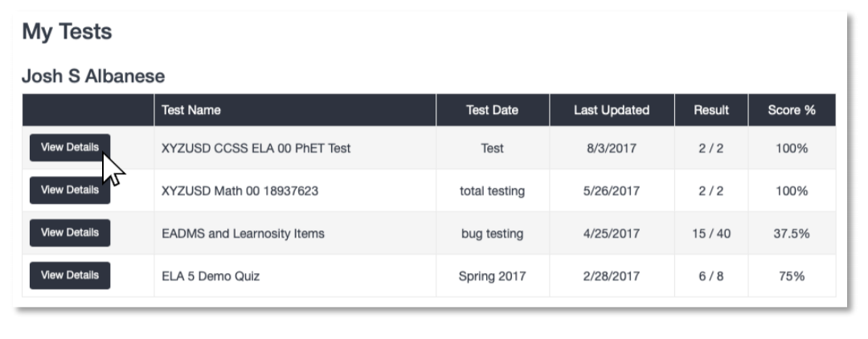868x339 pixels.
Task: Click the 15 / 40 result cell
Action: pos(711,234)
